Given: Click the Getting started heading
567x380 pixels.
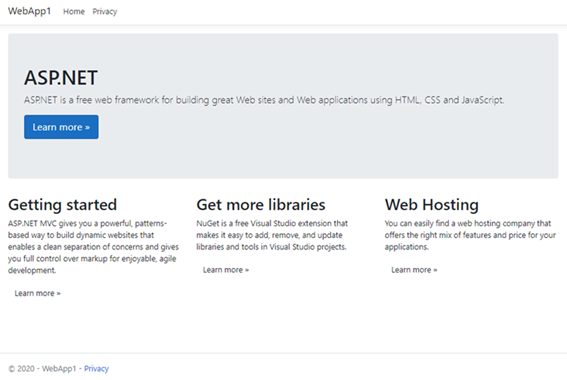Looking at the screenshot, I should [63, 205].
